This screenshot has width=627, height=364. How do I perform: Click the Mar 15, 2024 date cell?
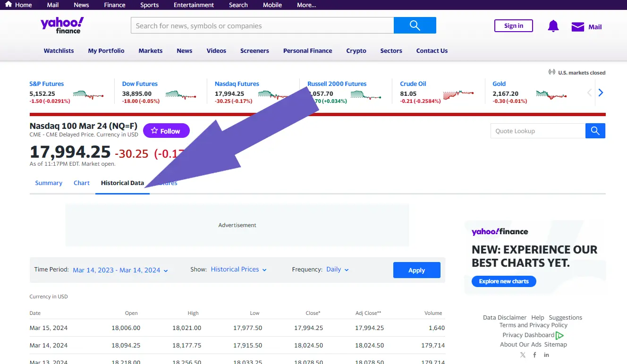[x=48, y=328]
